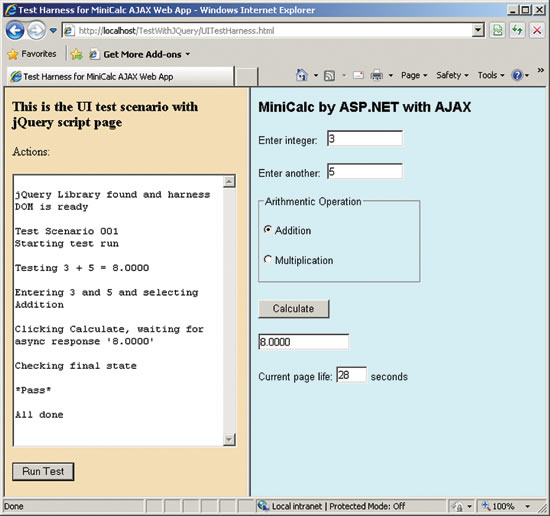Open the Tools menu
550x516 pixels.
tap(491, 75)
